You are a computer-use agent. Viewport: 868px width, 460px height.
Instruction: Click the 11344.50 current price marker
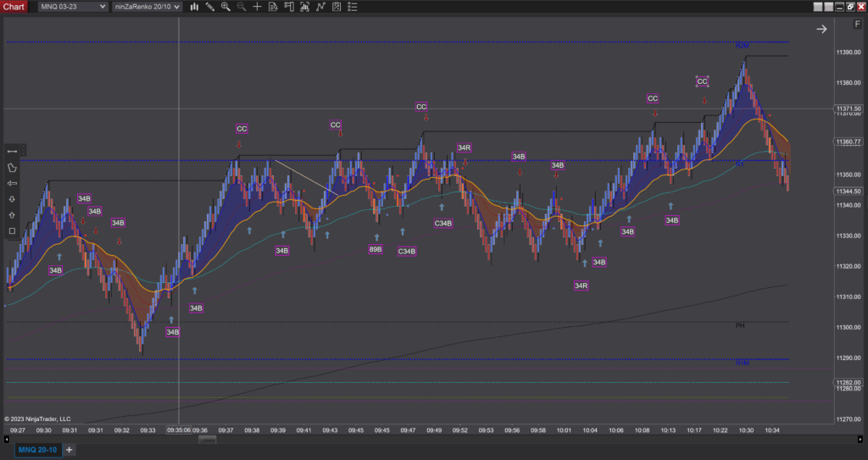tap(848, 191)
